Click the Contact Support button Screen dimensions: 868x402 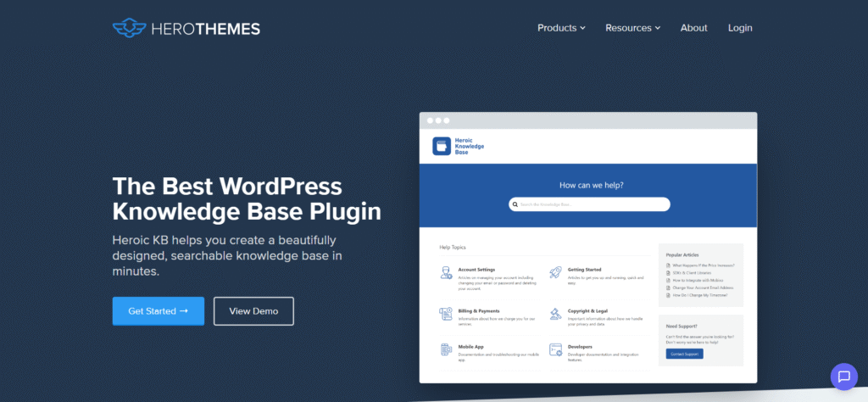[684, 354]
